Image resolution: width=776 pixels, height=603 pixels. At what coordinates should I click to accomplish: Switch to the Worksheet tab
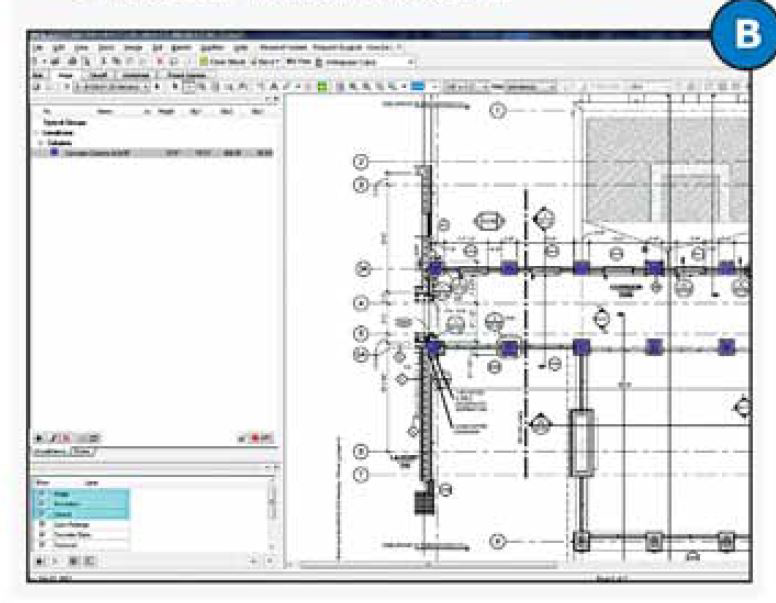click(135, 75)
